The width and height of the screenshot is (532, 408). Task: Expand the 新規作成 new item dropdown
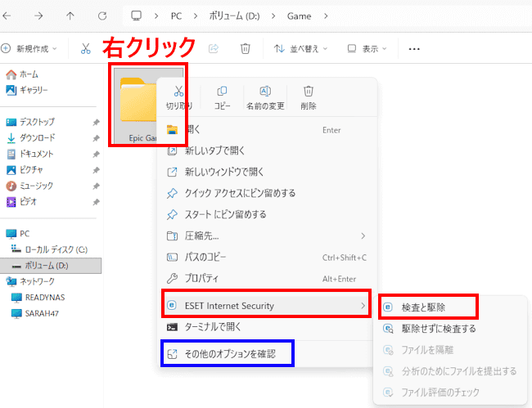(x=29, y=49)
